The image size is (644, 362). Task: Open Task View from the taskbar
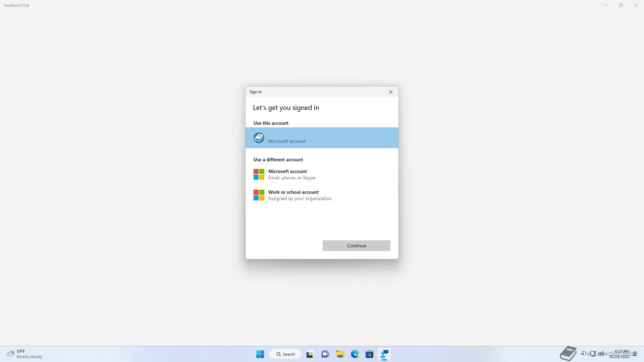point(310,354)
